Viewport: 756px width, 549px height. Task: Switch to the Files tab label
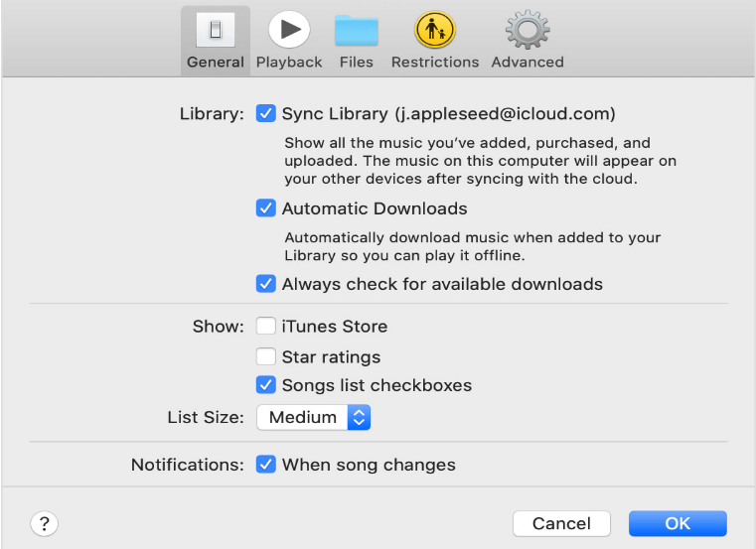point(357,63)
